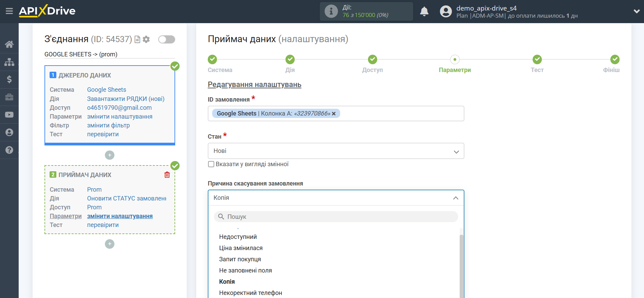This screenshot has width=644, height=298.
Task: Open the hamburger menu
Action: tap(9, 11)
